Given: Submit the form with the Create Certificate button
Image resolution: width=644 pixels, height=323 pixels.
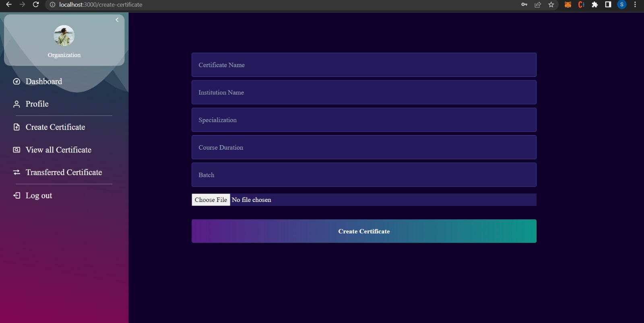Looking at the screenshot, I should [364, 231].
